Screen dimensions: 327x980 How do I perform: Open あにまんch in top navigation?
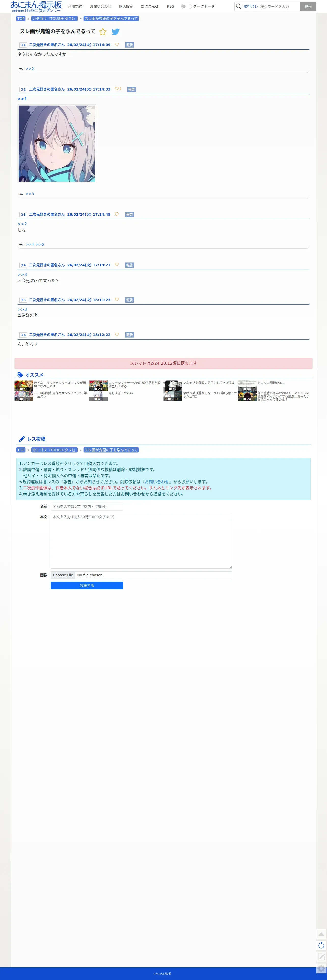tap(150, 6)
